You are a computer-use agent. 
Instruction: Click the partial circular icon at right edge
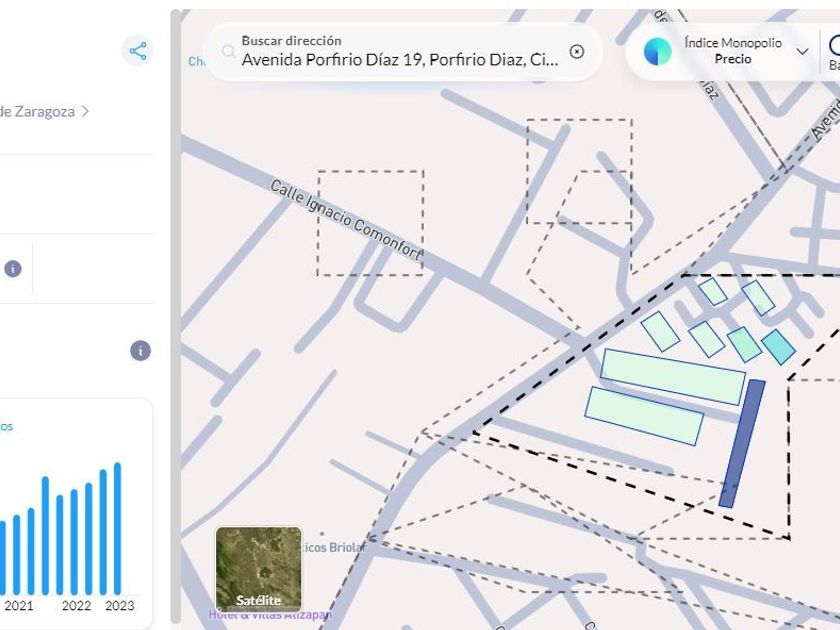coord(833,50)
